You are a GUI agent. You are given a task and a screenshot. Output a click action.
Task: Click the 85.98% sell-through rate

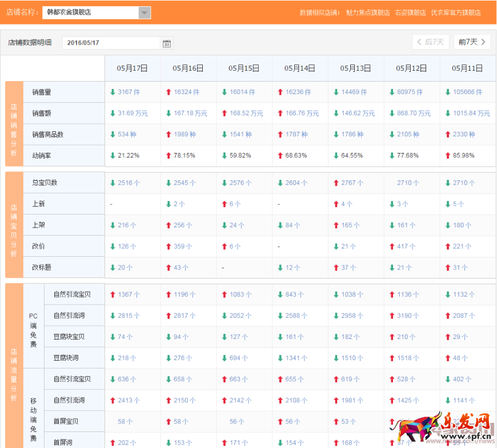[x=464, y=156]
